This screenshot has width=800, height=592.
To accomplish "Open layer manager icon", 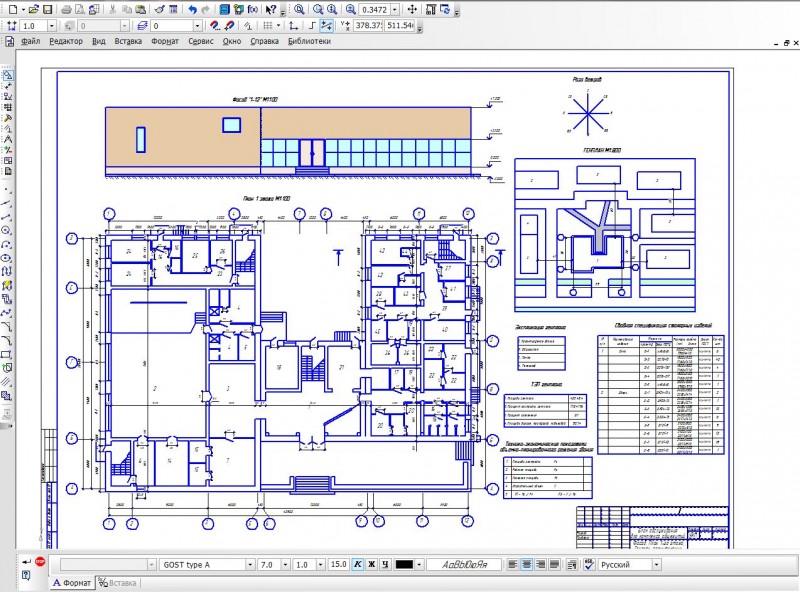I will [142, 26].
